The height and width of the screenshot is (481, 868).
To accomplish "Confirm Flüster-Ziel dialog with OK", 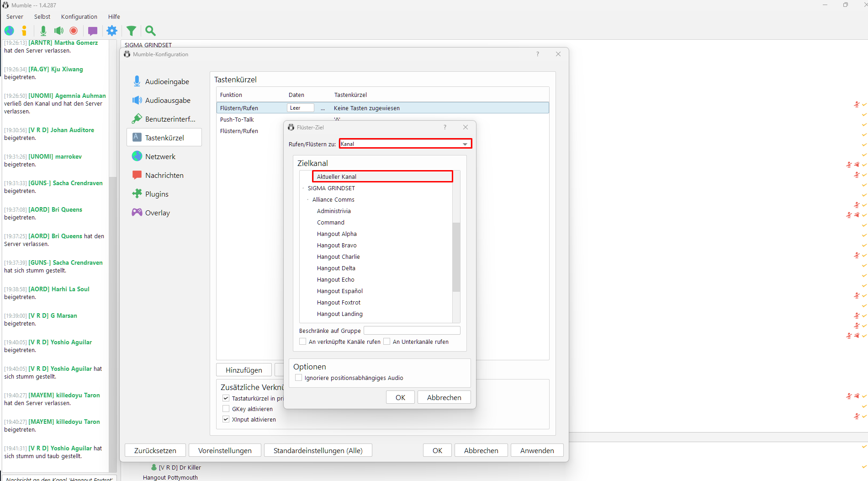I will pyautogui.click(x=400, y=397).
